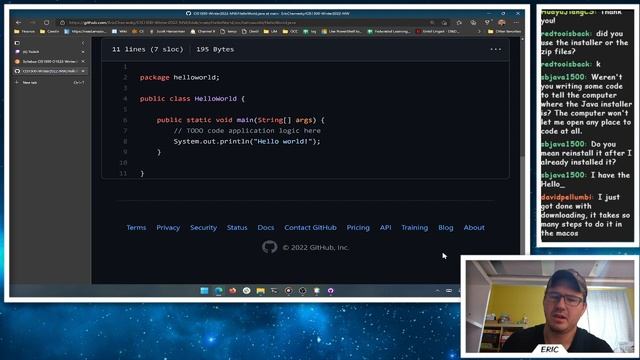The image size is (640, 360).
Task: Expand the bookmarks bar overflow chevron
Action: [x=479, y=31]
